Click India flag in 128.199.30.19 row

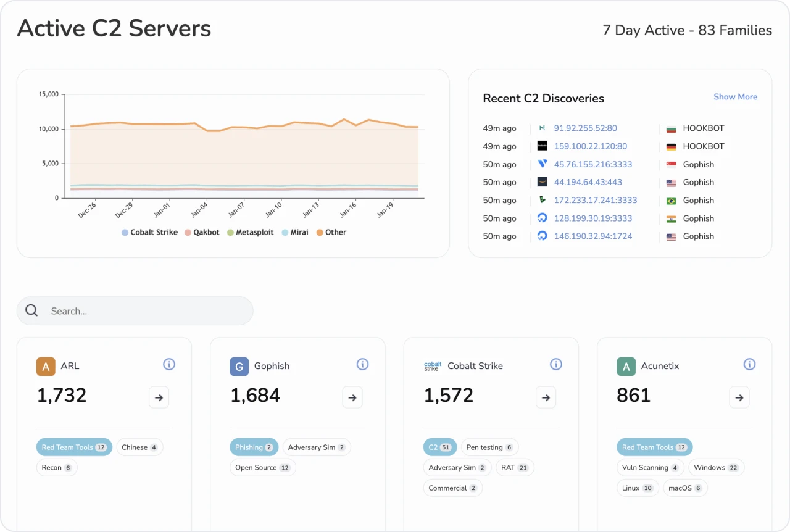click(x=671, y=218)
